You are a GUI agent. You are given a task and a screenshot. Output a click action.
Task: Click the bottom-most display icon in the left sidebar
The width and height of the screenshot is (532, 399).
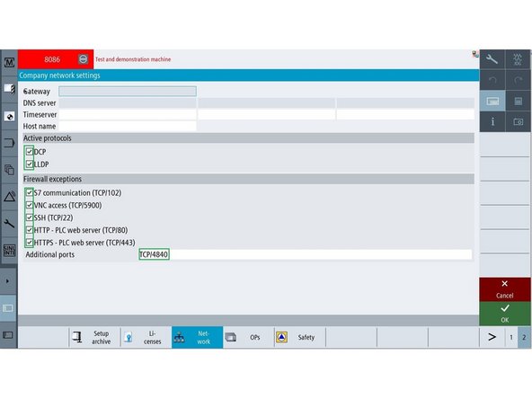click(8, 335)
